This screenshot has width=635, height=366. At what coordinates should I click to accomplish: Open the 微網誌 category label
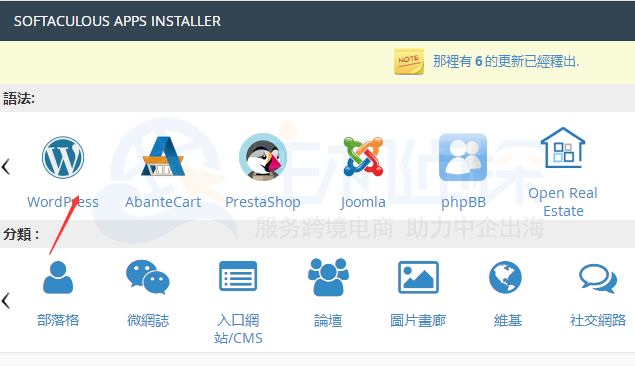[x=148, y=320]
